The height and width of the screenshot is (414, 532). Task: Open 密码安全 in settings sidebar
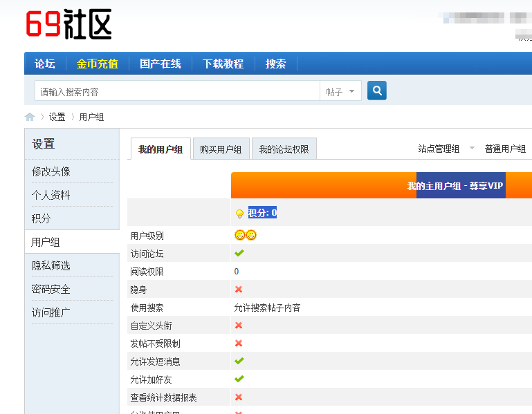click(x=51, y=289)
